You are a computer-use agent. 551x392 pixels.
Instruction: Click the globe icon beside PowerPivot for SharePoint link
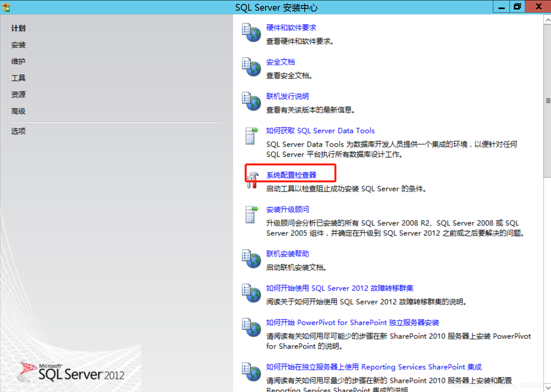[251, 328]
